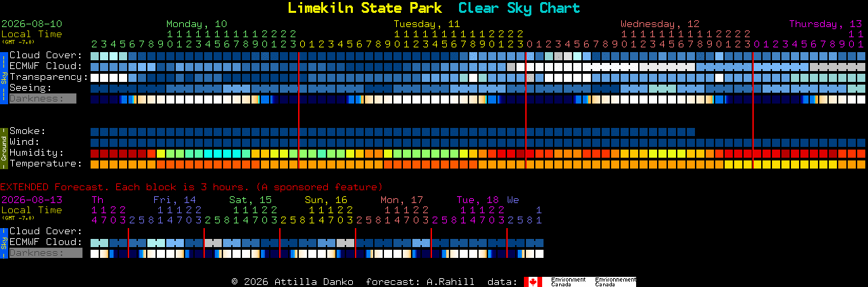
Task: Select the Mon, 17 extended day heading
Action: (402, 200)
